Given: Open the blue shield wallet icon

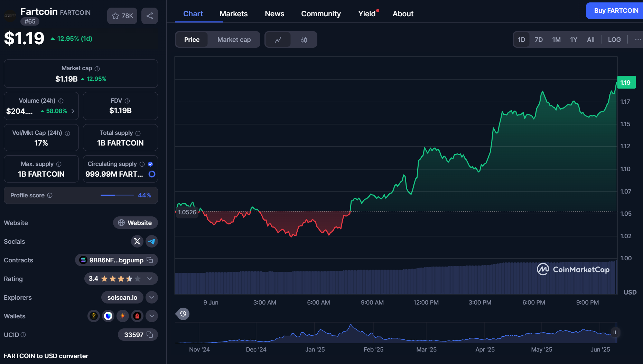Looking at the screenshot, I should tap(108, 316).
